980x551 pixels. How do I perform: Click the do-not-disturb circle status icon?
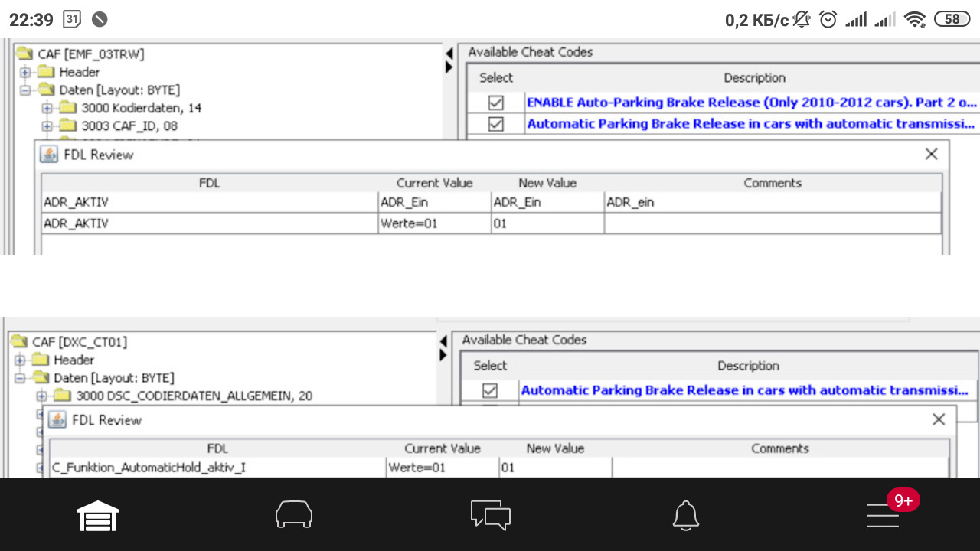coord(100,19)
